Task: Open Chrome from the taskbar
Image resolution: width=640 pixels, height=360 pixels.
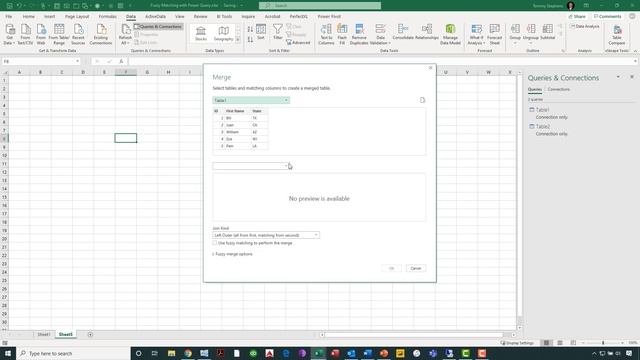Action: point(188,353)
